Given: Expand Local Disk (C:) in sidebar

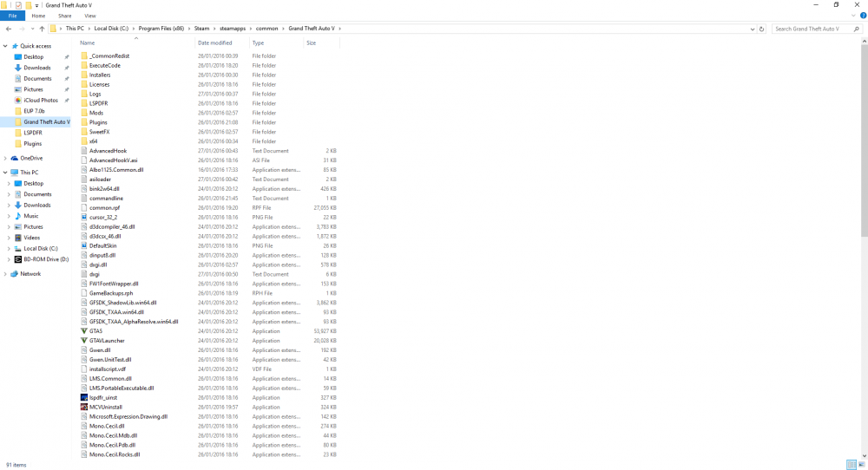Looking at the screenshot, I should 9,249.
